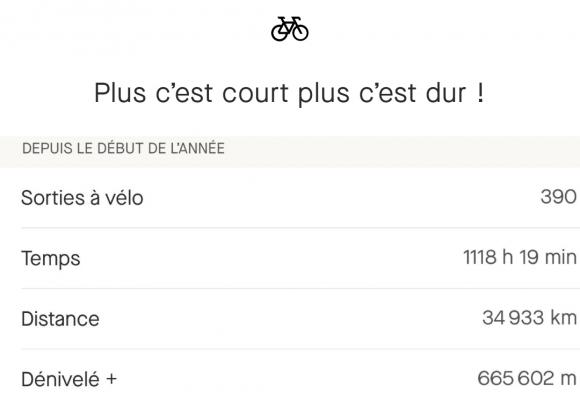Click the 390 rides count value
The image size is (580, 408).
click(559, 196)
